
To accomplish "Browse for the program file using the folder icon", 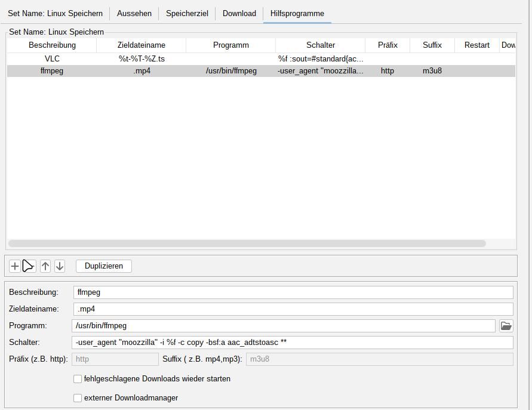I will [506, 326].
